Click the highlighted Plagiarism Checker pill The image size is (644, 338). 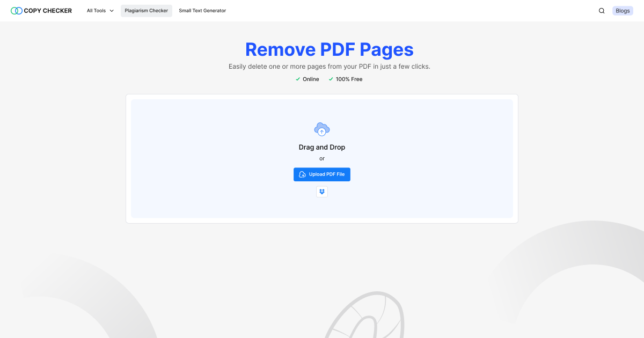point(146,10)
